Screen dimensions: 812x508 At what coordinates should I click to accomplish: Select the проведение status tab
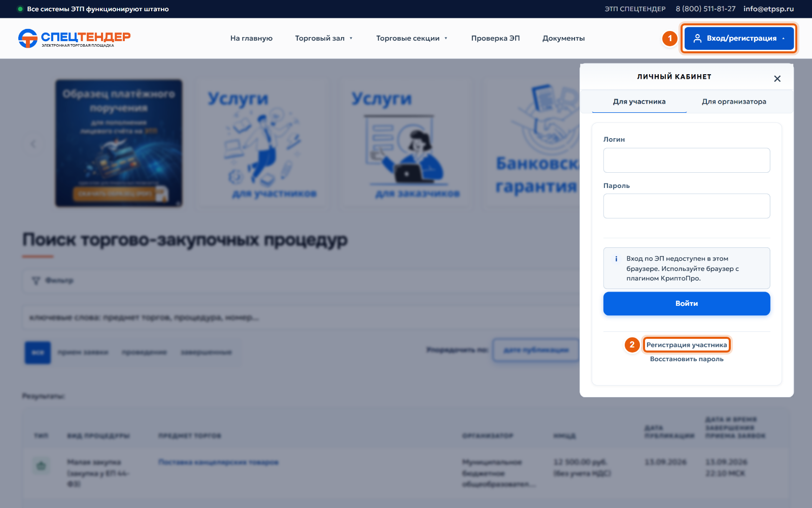click(x=145, y=352)
